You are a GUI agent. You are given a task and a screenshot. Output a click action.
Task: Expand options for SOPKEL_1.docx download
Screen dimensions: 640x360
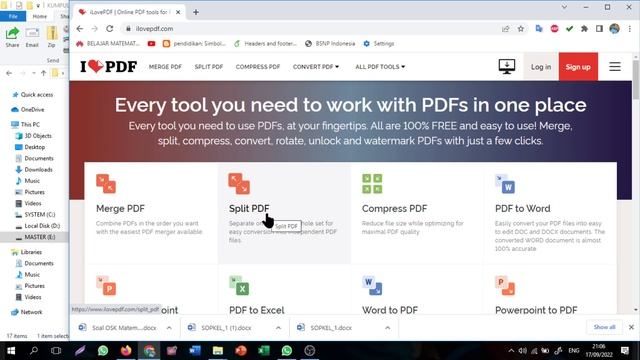pos(387,328)
